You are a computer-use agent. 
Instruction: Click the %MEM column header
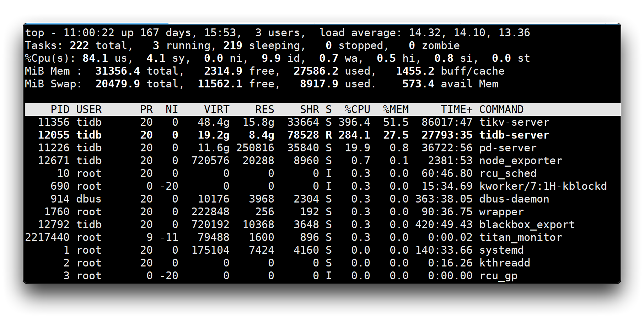point(396,109)
